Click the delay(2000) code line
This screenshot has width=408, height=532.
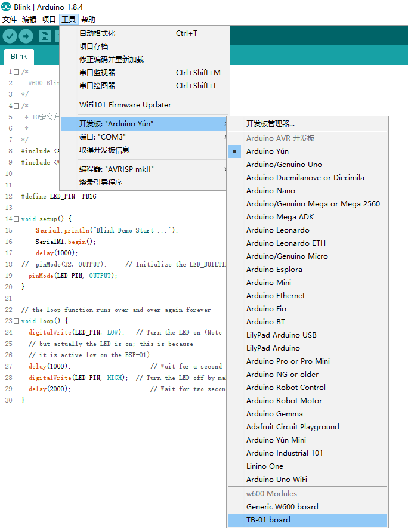tap(50, 389)
